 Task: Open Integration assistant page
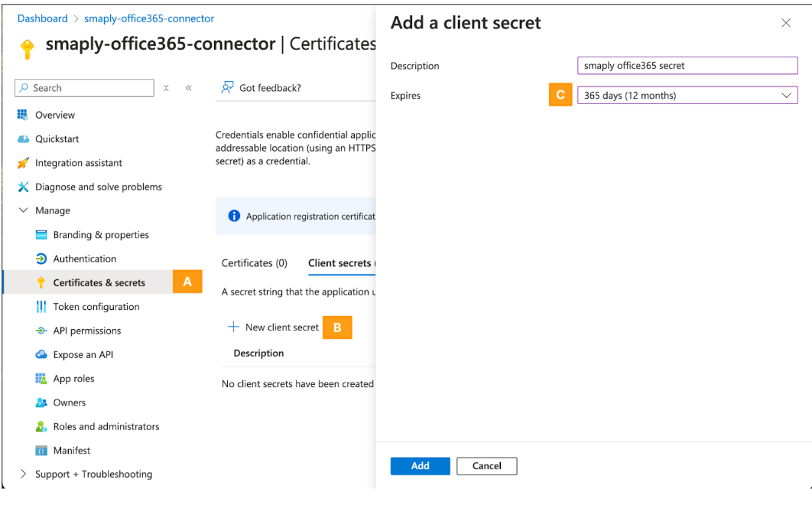tap(79, 163)
